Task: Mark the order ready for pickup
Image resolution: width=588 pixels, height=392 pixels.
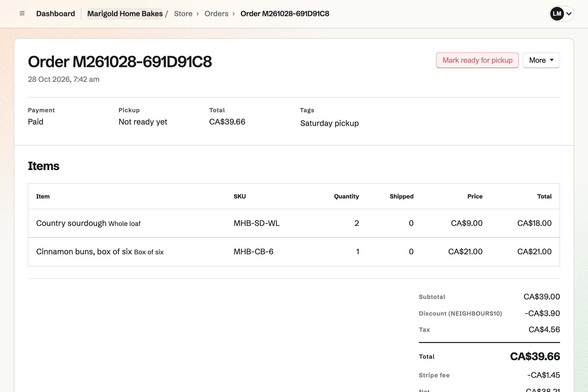Action: [478, 60]
